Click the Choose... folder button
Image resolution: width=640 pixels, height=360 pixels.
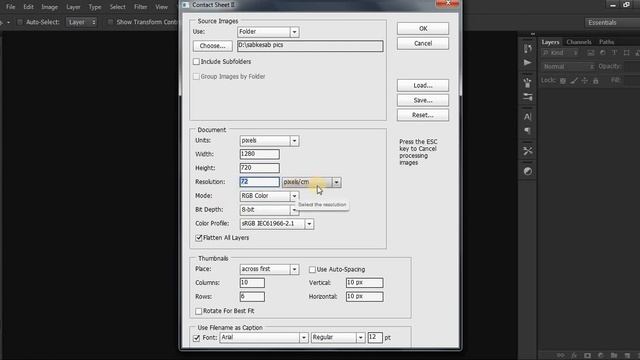(x=213, y=46)
